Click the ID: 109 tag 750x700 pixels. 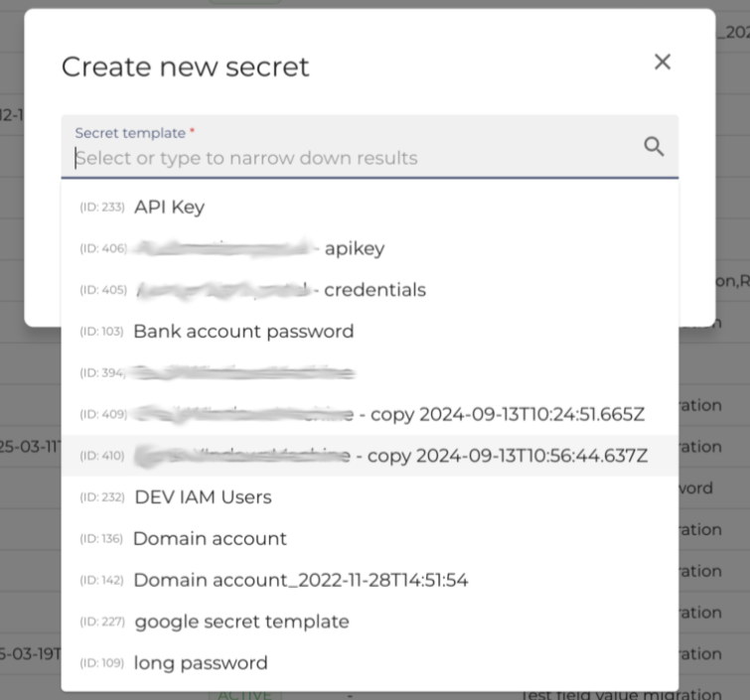[x=101, y=663]
